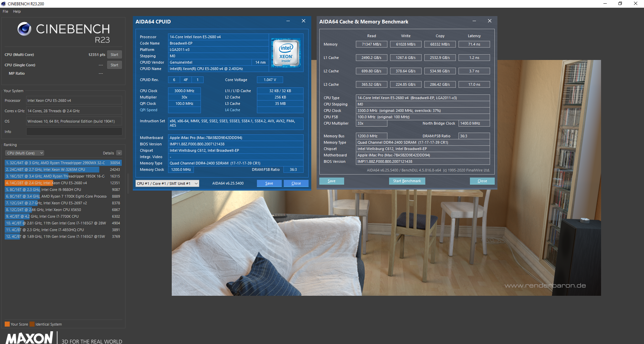The width and height of the screenshot is (644, 344).
Task: Click Save in the AIDA64 CPUID window
Action: click(x=269, y=184)
